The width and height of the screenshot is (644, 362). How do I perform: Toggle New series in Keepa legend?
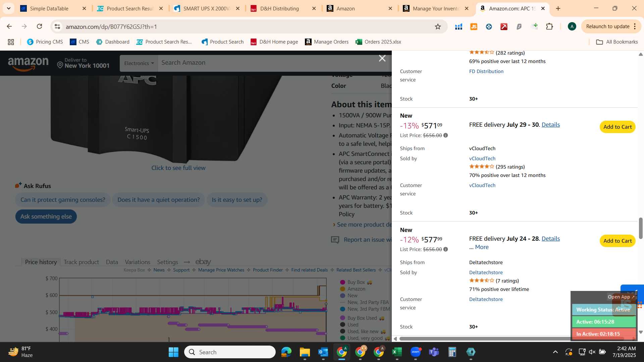coord(349,296)
